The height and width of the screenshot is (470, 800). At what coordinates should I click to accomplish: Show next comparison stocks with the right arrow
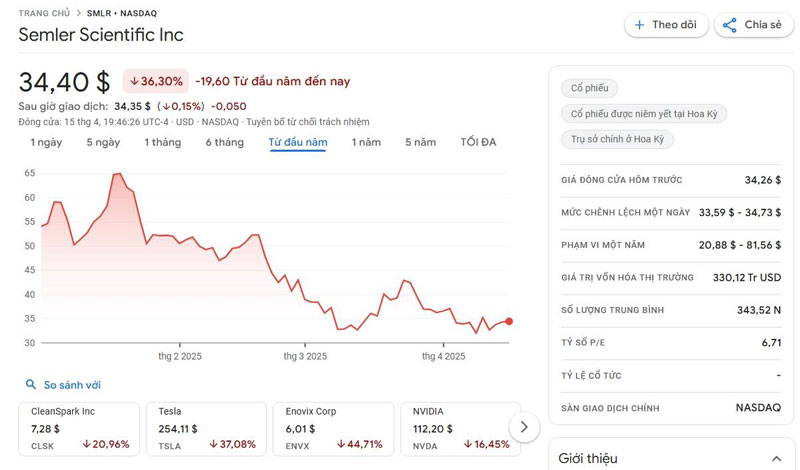[524, 427]
